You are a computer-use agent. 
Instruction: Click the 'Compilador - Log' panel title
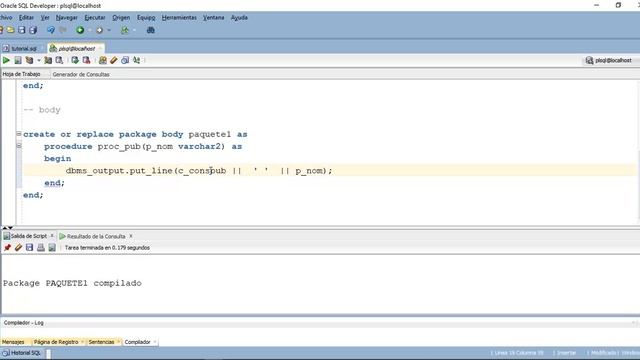(23, 323)
